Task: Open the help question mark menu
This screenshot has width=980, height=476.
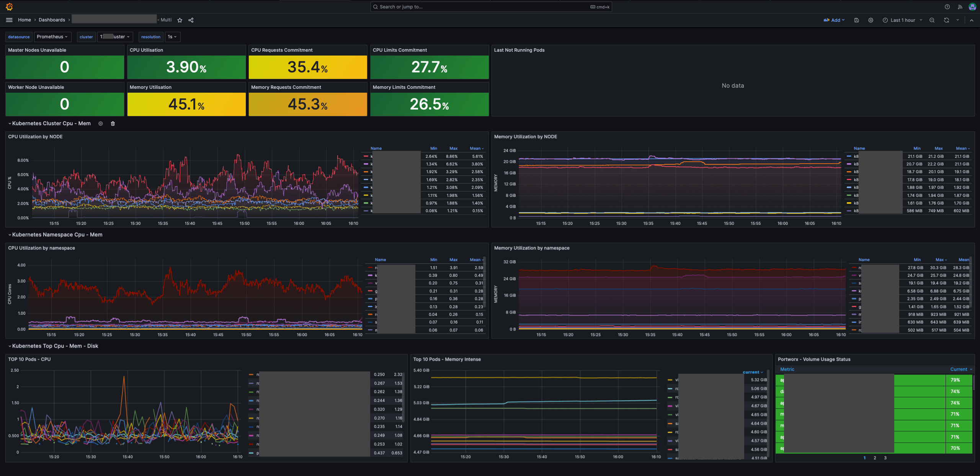Action: pos(947,7)
